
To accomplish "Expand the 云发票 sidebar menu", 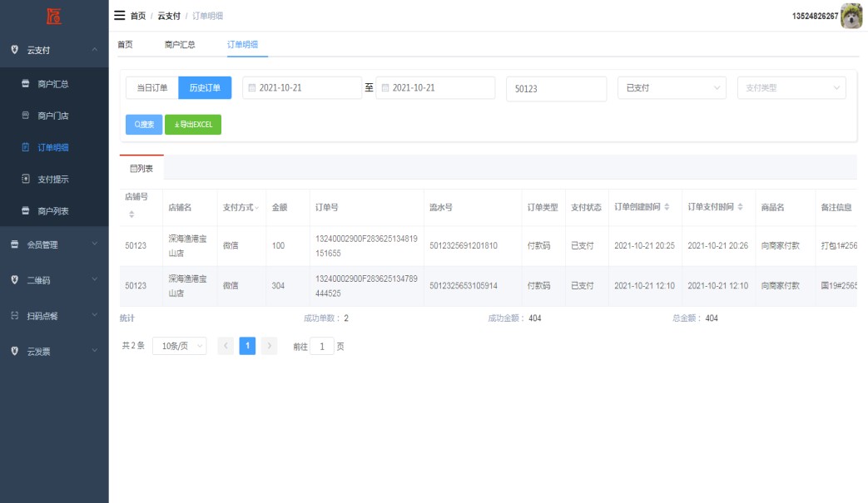I will [54, 352].
